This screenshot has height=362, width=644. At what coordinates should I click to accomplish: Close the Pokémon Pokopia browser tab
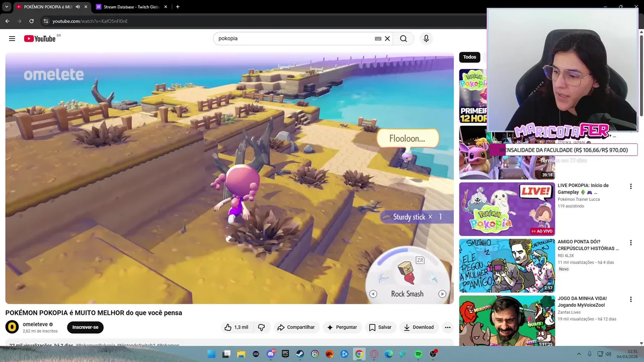[86, 7]
